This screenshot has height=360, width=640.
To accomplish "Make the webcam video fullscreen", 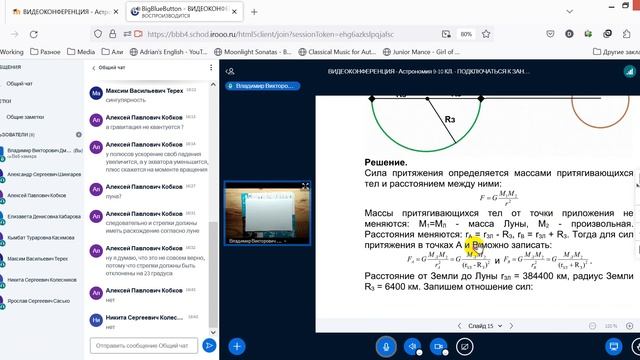I will coord(305,186).
